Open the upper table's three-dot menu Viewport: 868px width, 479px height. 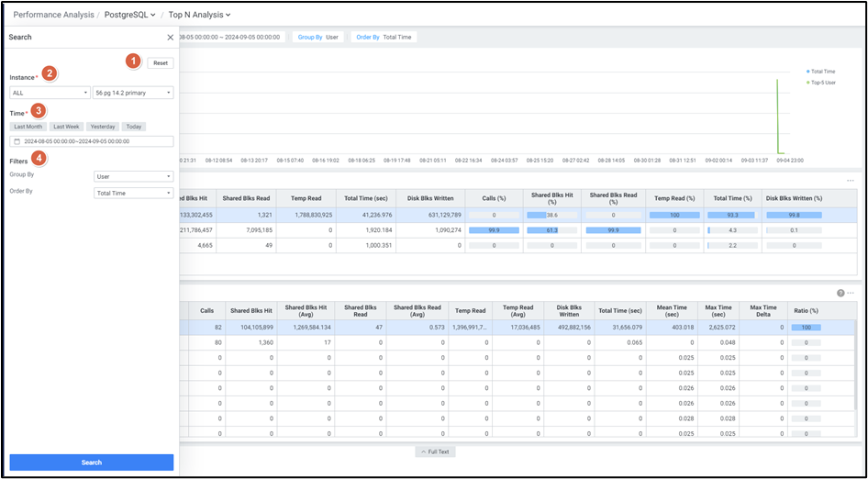851,181
